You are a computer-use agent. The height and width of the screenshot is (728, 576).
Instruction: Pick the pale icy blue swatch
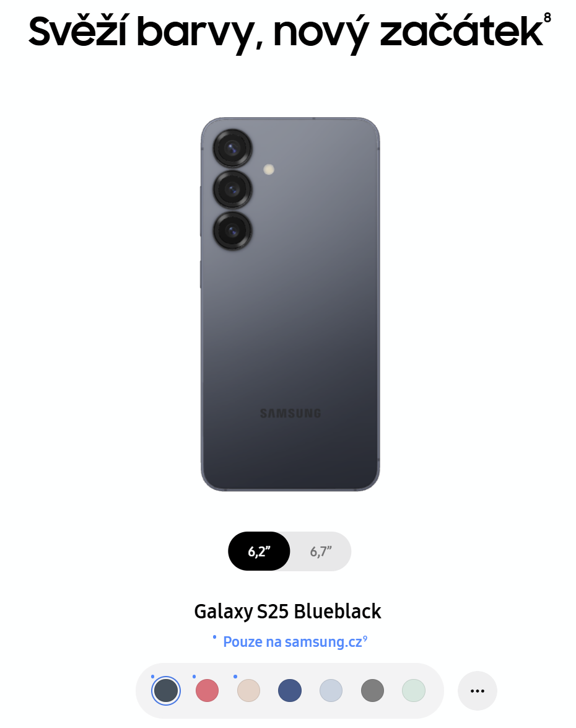[331, 690]
